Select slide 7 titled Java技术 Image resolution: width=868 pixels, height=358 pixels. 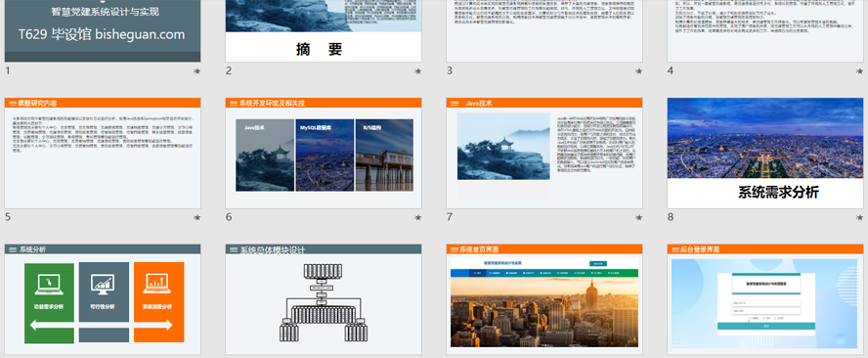(544, 154)
